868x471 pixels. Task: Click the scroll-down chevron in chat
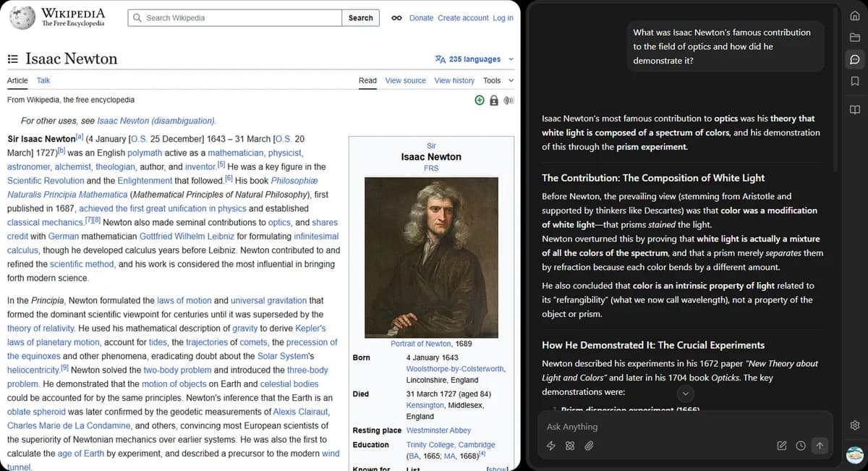(686, 394)
